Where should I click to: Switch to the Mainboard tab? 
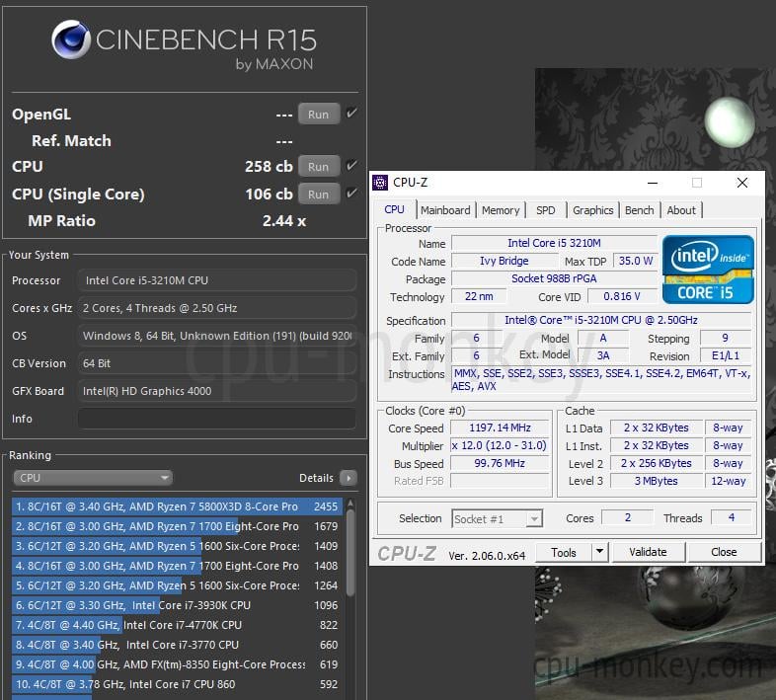coord(445,210)
